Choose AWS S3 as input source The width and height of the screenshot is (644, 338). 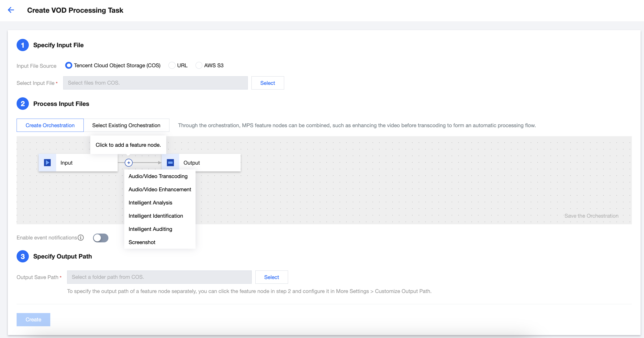click(199, 65)
